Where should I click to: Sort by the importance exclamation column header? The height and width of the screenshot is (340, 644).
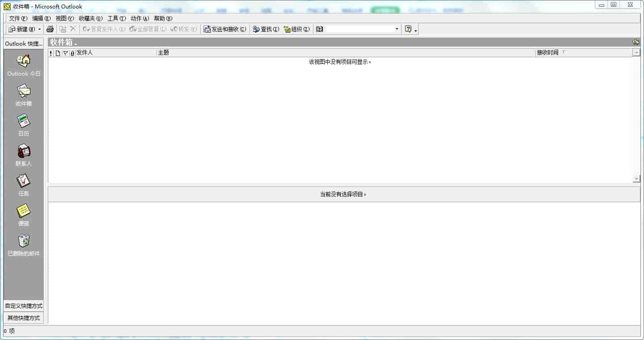pyautogui.click(x=51, y=53)
